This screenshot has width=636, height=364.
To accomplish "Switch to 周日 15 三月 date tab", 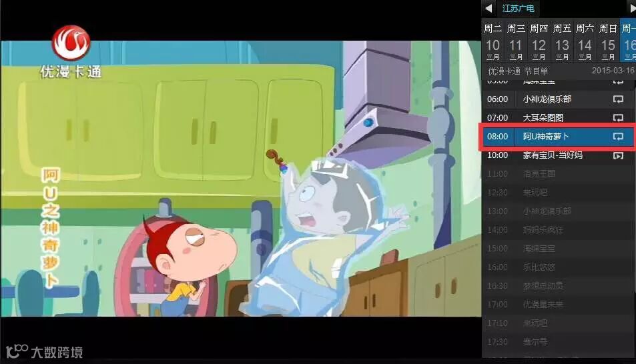I will 608,40.
